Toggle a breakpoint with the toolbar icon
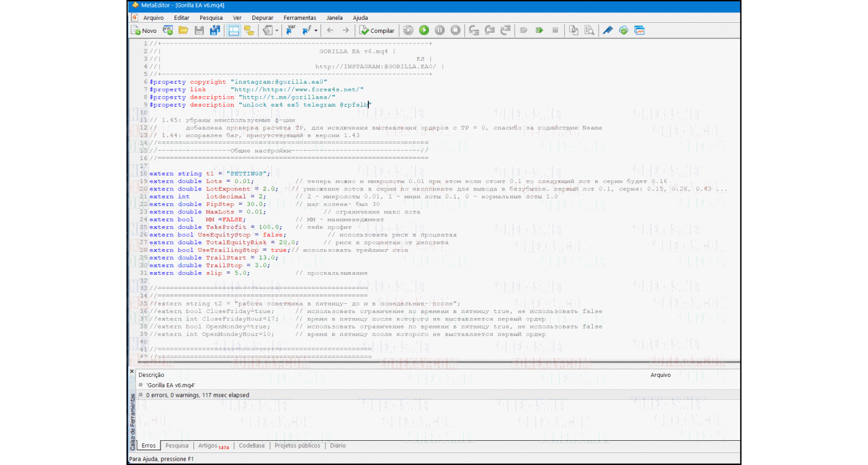Image resolution: width=868 pixels, height=465 pixels. tap(556, 30)
